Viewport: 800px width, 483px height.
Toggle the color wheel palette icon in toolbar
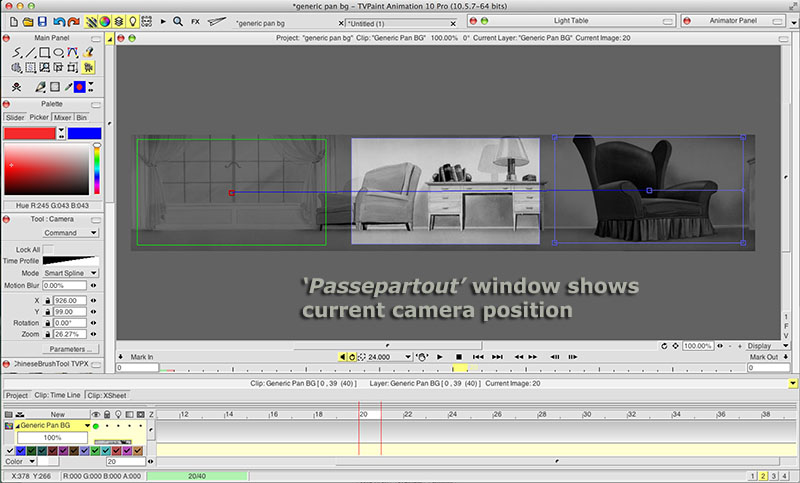(105, 21)
